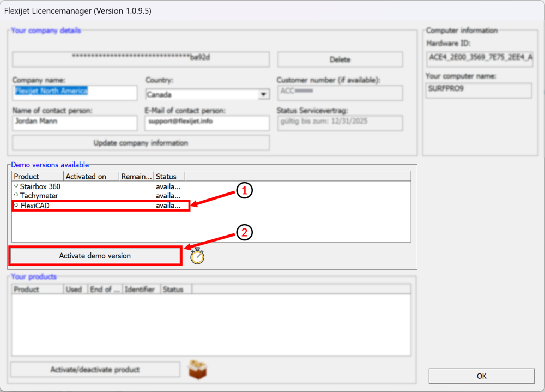Click the Activate demo version button
Viewport: 545px width, 392px height.
point(95,256)
